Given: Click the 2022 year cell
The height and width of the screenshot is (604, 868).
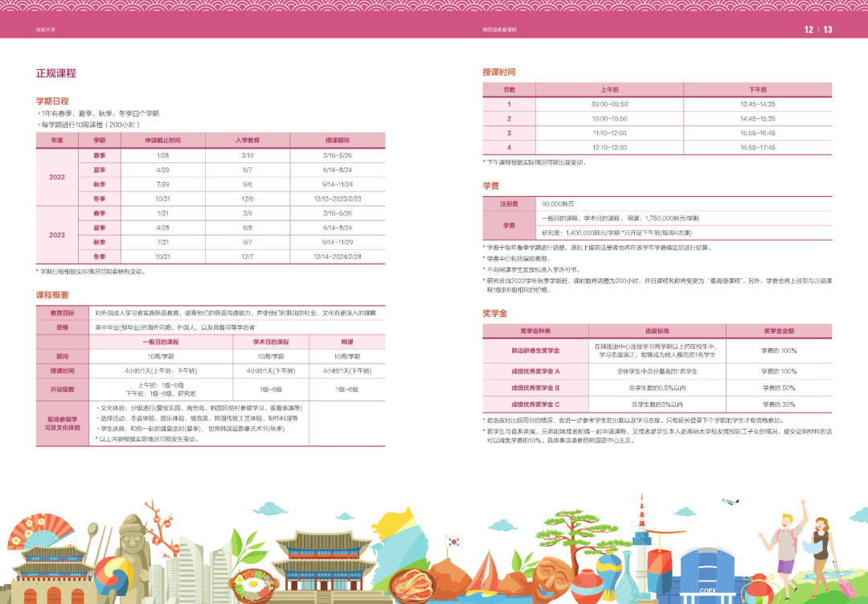Looking at the screenshot, I should click(x=57, y=177).
